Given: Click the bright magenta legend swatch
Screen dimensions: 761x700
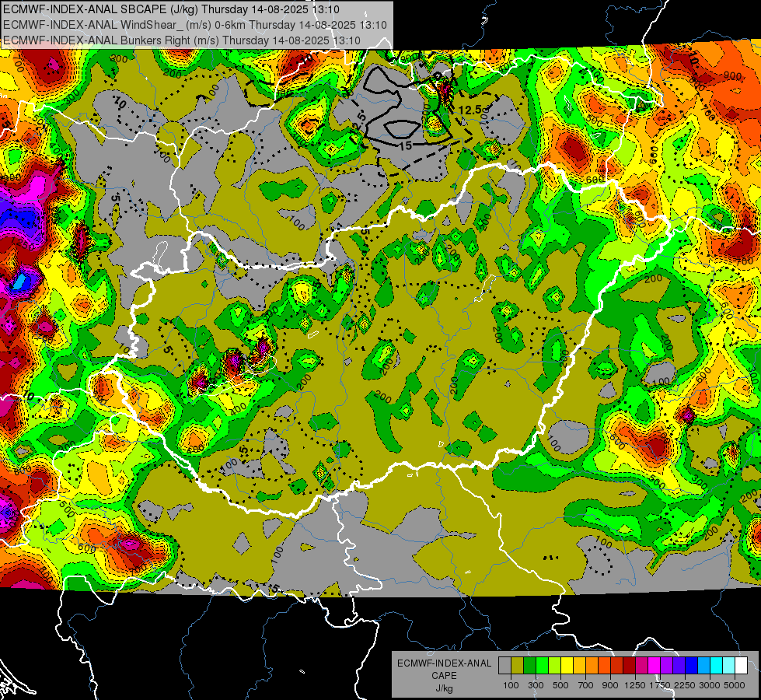Looking at the screenshot, I should point(655,666).
